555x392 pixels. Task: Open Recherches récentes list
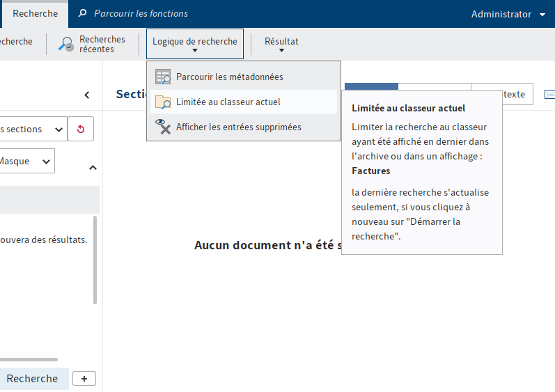[x=92, y=45]
